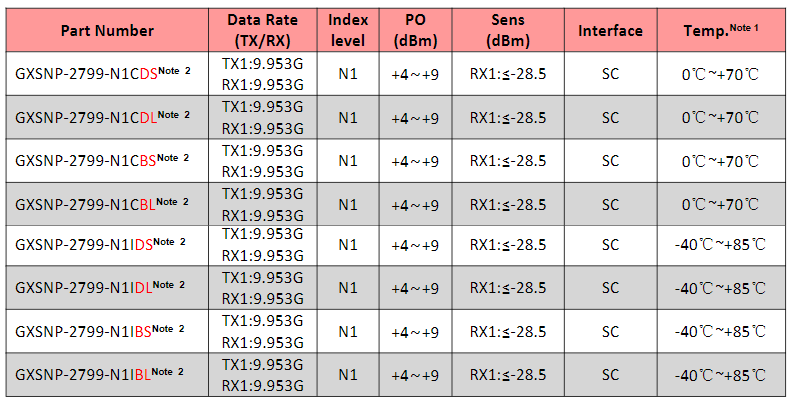Click the SC interface cell in the N1CDS row
The height and width of the screenshot is (406, 792).
point(611,74)
